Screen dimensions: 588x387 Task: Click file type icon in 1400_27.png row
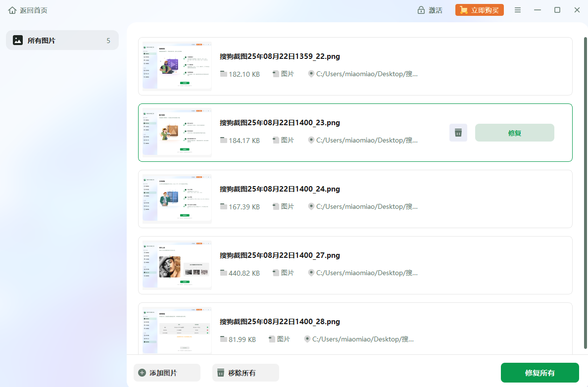pyautogui.click(x=276, y=273)
